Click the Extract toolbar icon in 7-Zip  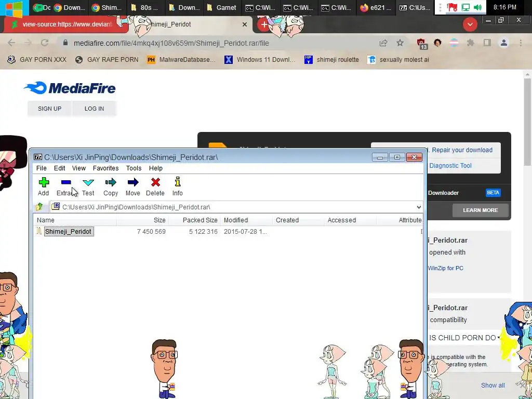[66, 182]
